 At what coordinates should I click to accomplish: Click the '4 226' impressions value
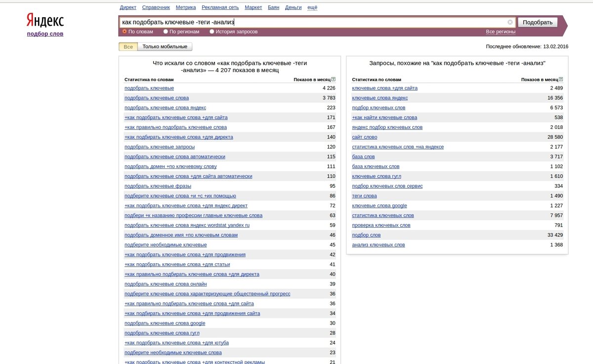[329, 88]
